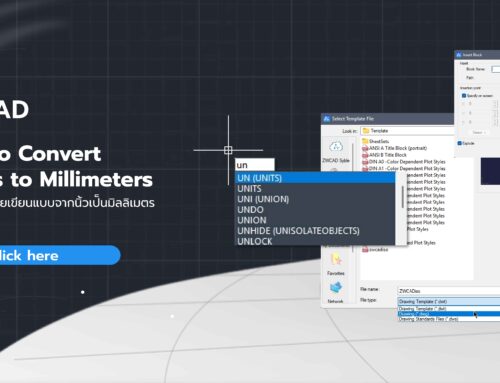The image size is (500, 383).
Task: Choose Drawing Template (*.dwt) in the list
Action: pyautogui.click(x=449, y=309)
